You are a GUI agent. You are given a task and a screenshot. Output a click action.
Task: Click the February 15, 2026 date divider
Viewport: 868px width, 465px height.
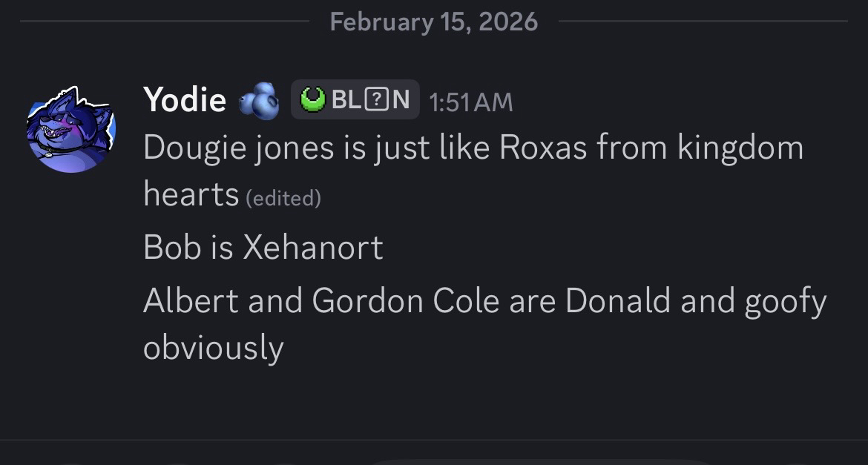point(433,22)
